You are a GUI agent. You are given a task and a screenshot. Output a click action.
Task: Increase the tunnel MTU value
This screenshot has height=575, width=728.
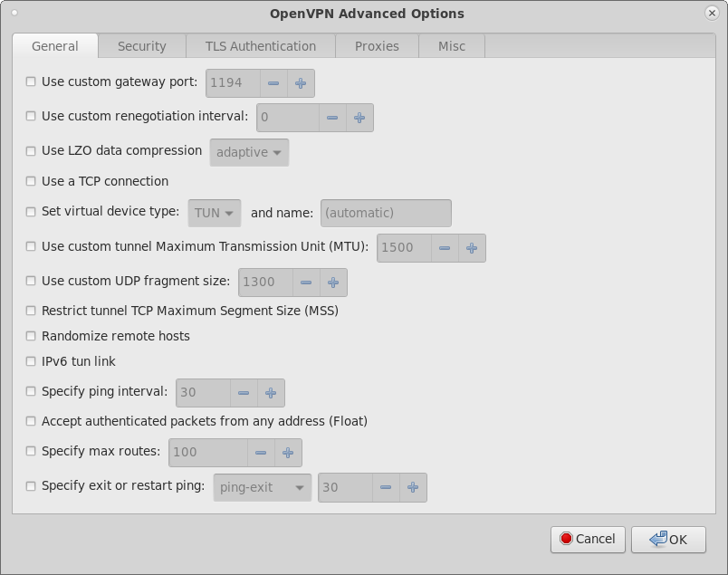click(472, 248)
